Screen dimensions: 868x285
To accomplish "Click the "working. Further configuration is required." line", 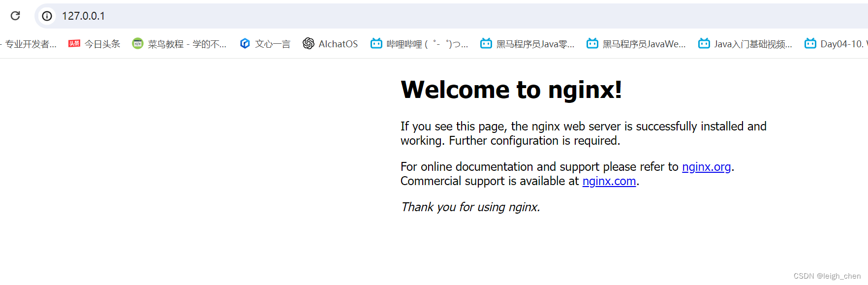I will pos(510,141).
